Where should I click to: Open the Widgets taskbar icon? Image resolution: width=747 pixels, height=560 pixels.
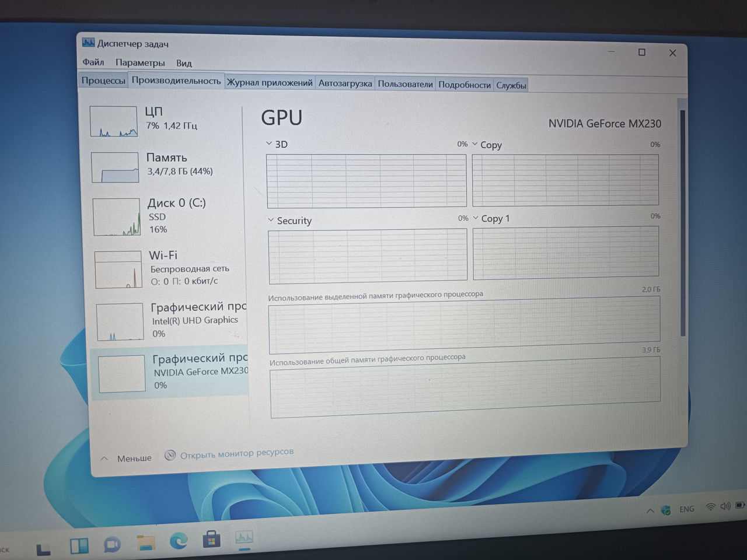(79, 546)
